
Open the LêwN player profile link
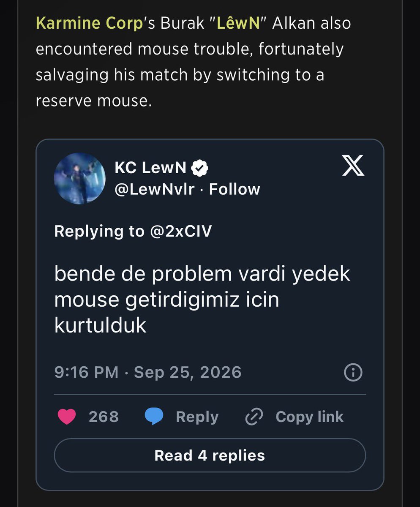pos(238,23)
